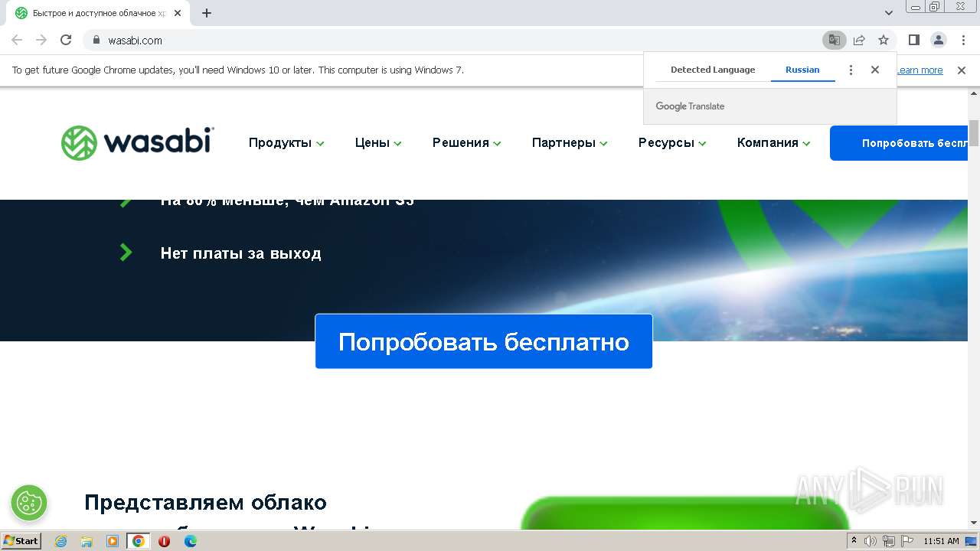Open the Opera taskbar icon
The height and width of the screenshot is (551, 980).
coord(165,541)
